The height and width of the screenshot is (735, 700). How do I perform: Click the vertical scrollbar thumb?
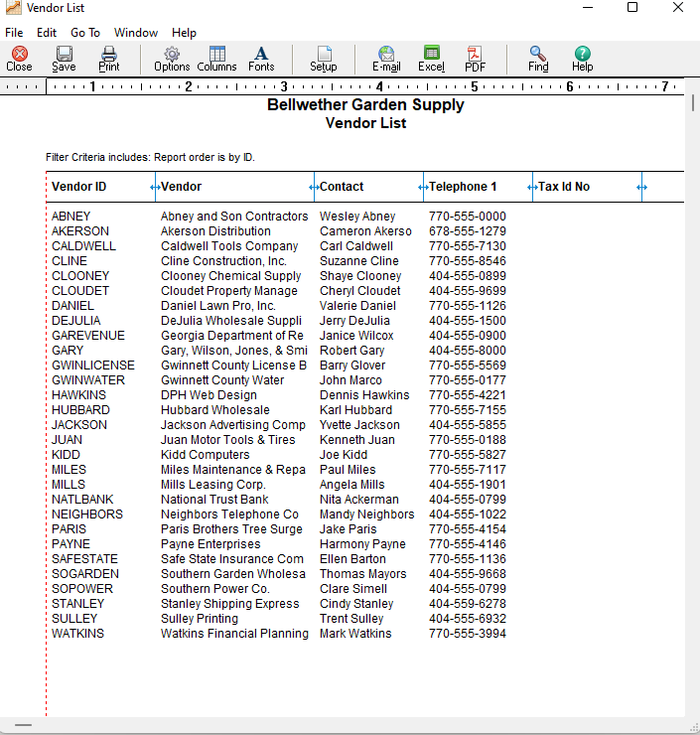[692, 102]
